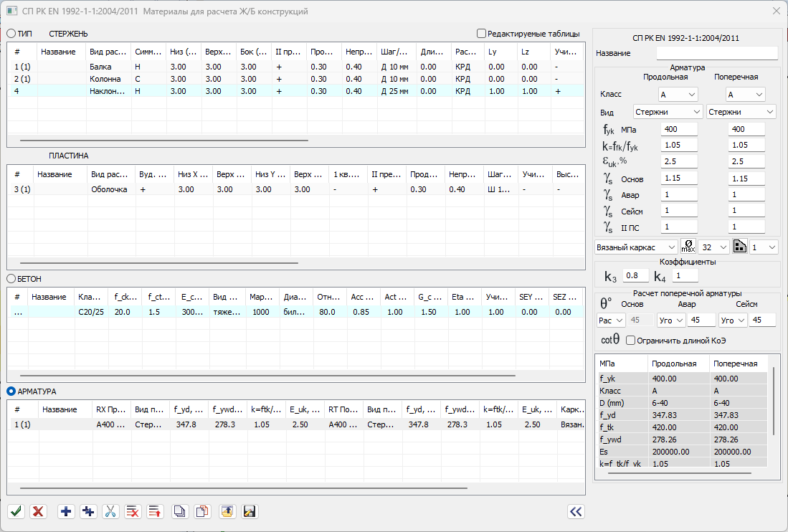Image resolution: width=788 pixels, height=532 pixels.
Task: Add a new row with the blue plus icon
Action: (x=66, y=511)
